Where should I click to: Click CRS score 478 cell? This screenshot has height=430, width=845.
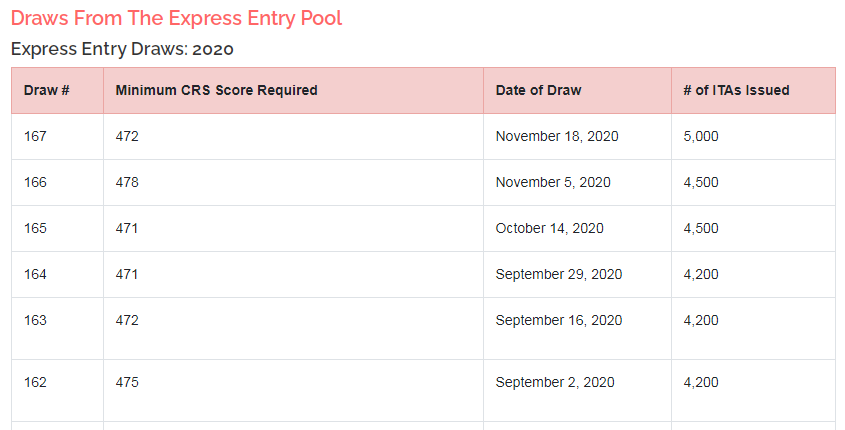(x=127, y=182)
